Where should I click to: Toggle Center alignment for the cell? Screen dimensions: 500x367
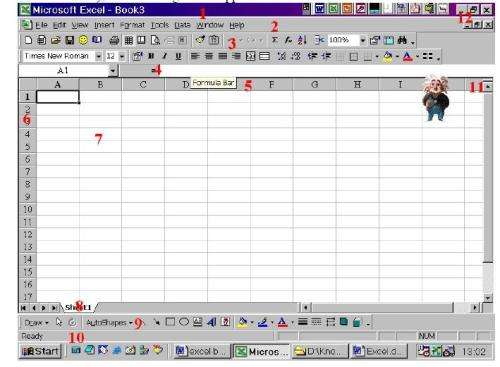pyautogui.click(x=209, y=56)
